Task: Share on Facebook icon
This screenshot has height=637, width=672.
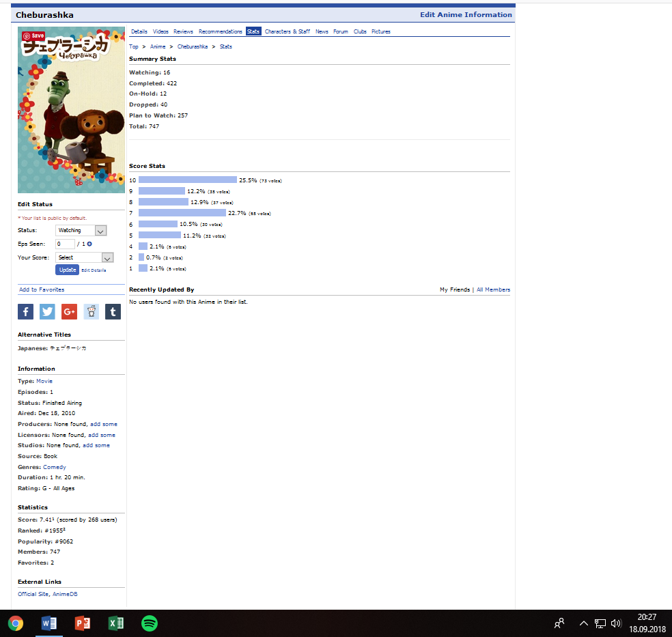Action: 26,311
